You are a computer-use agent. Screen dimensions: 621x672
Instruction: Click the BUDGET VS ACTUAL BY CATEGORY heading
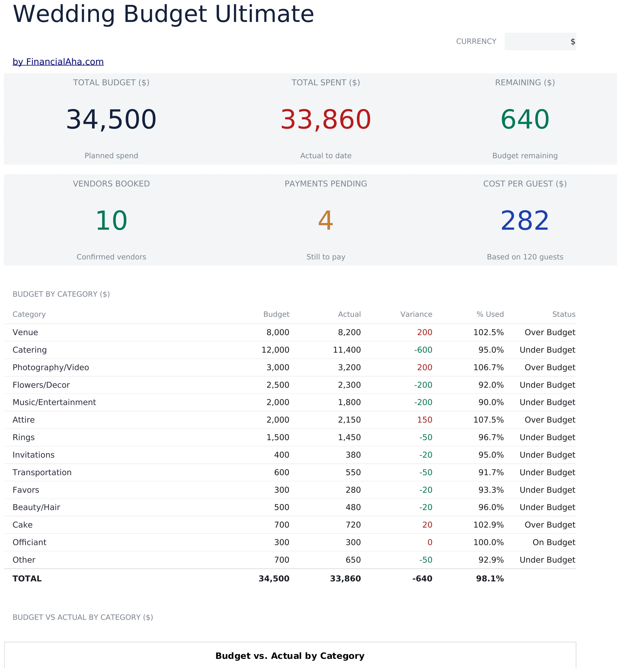pyautogui.click(x=83, y=617)
